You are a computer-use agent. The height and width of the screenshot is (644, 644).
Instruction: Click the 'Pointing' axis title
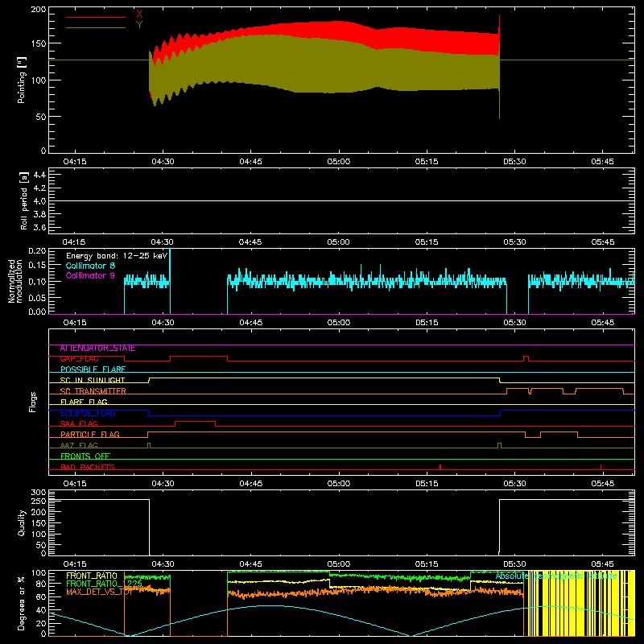[x=22, y=80]
